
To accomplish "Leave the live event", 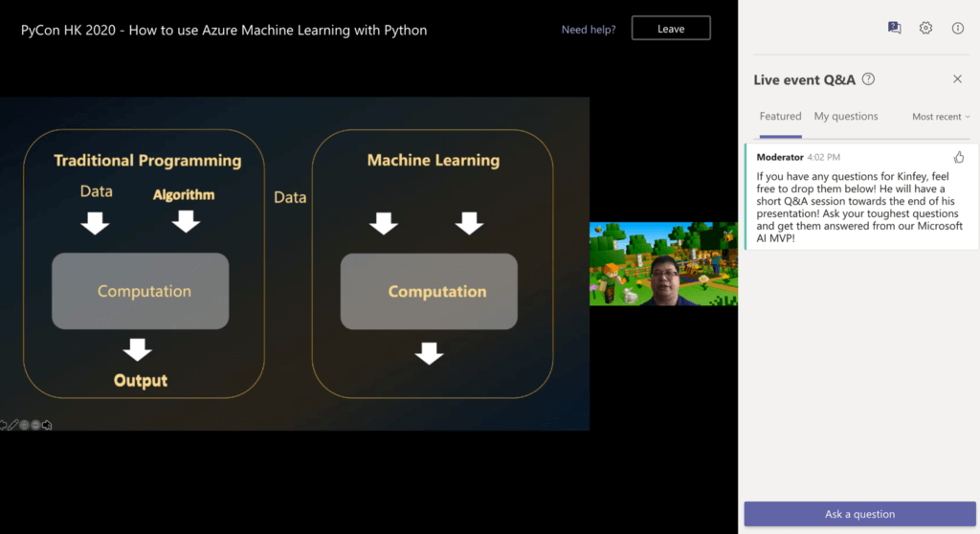I will [671, 29].
